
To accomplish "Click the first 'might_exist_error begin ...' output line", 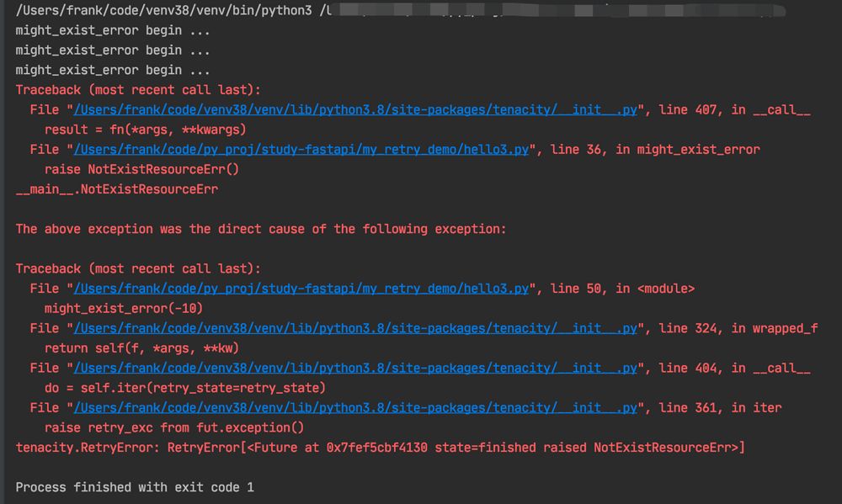I will tap(113, 30).
